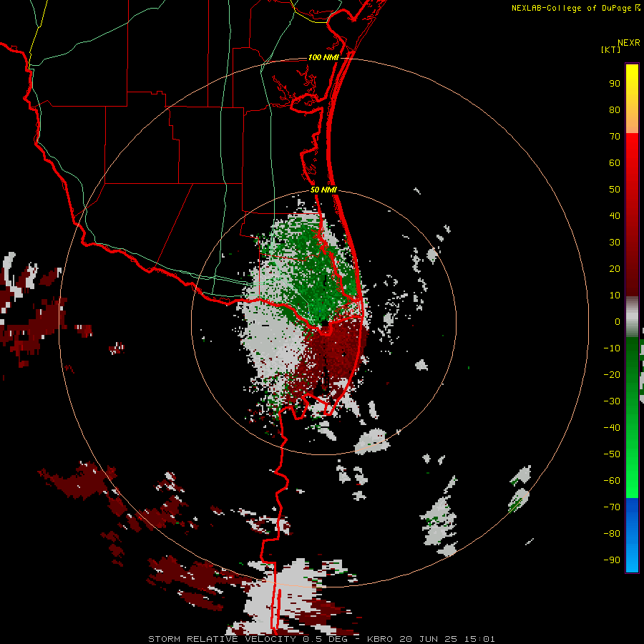Select the positive 70 scale value

[x=615, y=137]
